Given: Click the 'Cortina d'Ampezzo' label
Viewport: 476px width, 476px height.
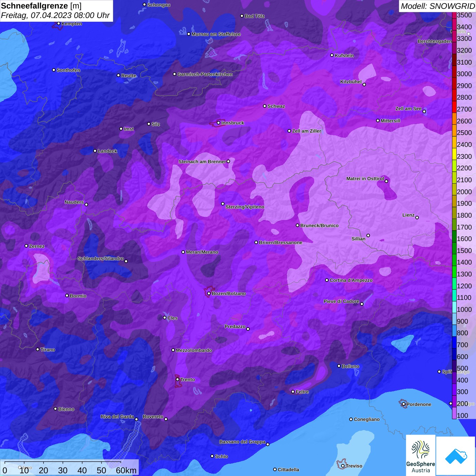Looking at the screenshot, I should click(351, 280).
